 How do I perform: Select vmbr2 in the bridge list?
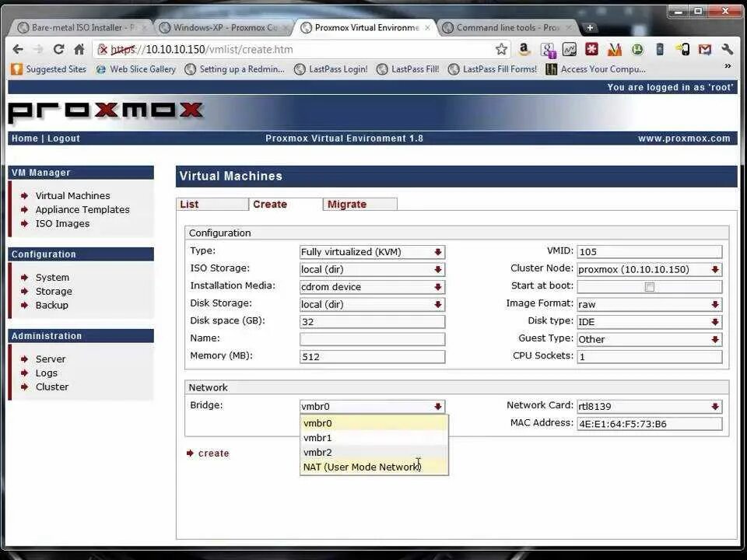[x=374, y=453]
